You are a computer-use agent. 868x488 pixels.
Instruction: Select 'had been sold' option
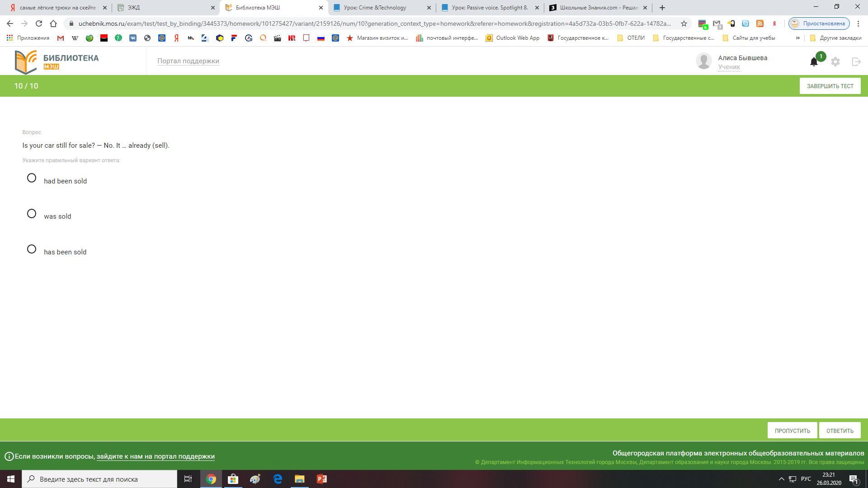[x=32, y=178]
